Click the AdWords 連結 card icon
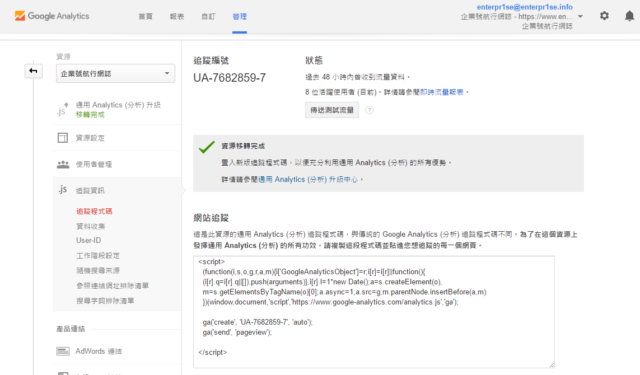 (x=62, y=351)
